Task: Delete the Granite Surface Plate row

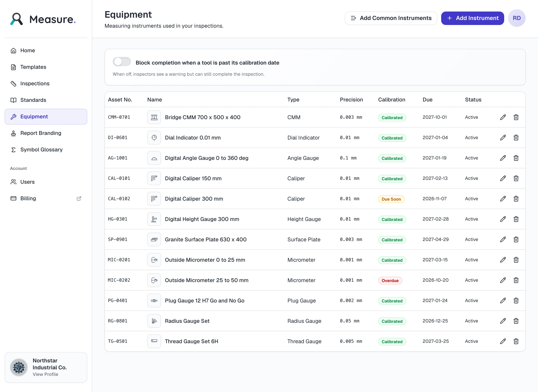Action: [x=516, y=239]
